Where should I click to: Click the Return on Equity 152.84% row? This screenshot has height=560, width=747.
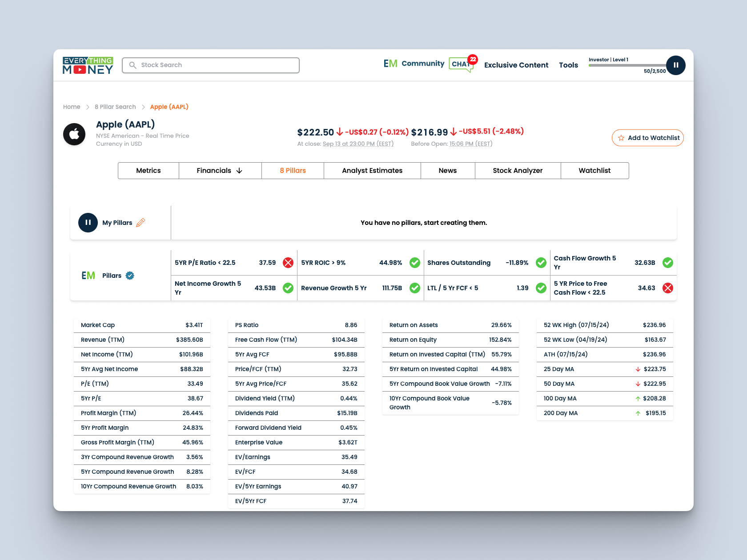tap(450, 340)
